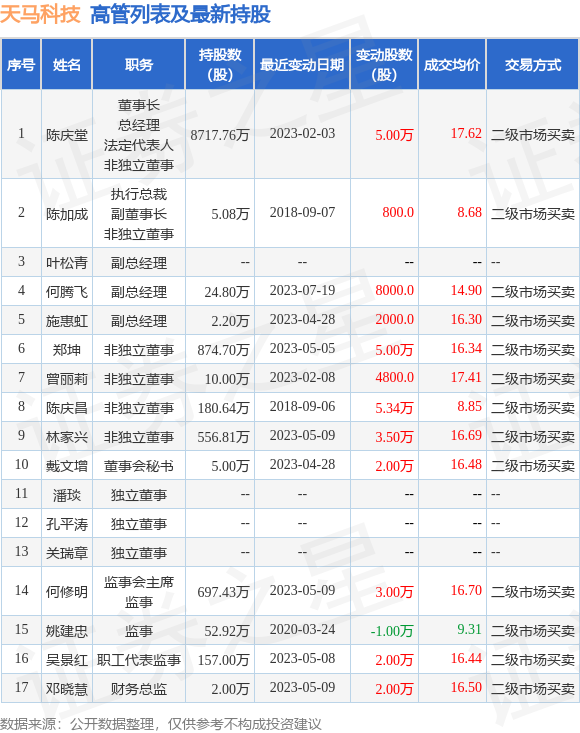580x733 pixels.
Task: Click average price 14.90
Action: (466, 290)
